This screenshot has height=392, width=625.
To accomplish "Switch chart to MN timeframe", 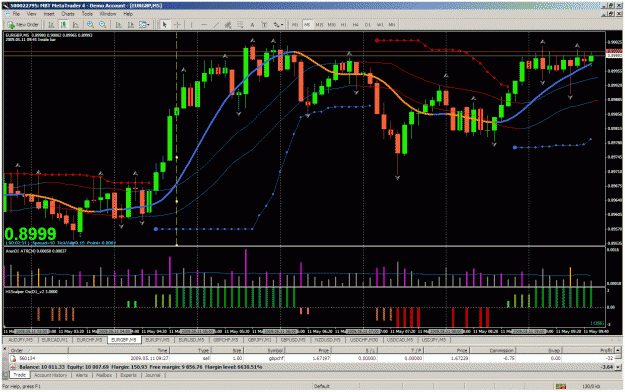I will [392, 25].
